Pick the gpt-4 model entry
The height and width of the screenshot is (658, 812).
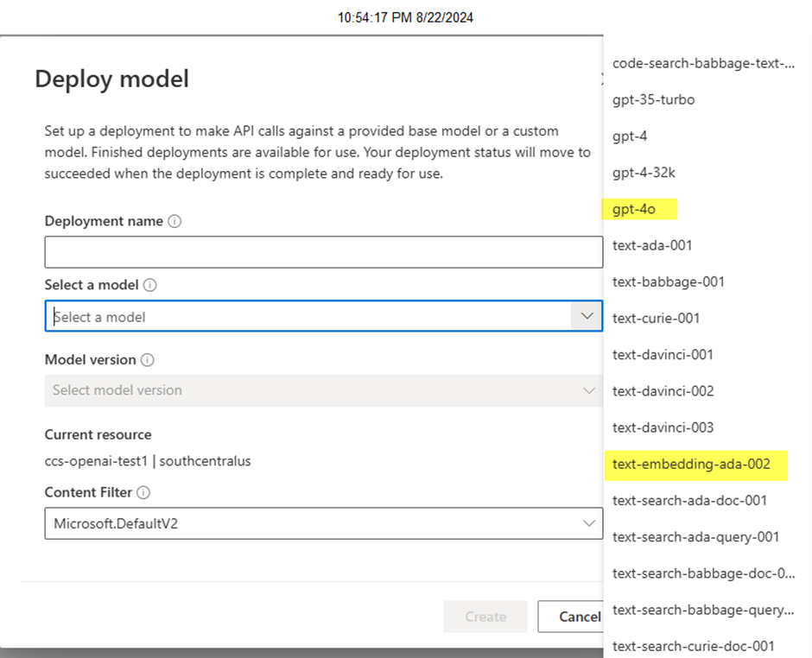(x=630, y=136)
